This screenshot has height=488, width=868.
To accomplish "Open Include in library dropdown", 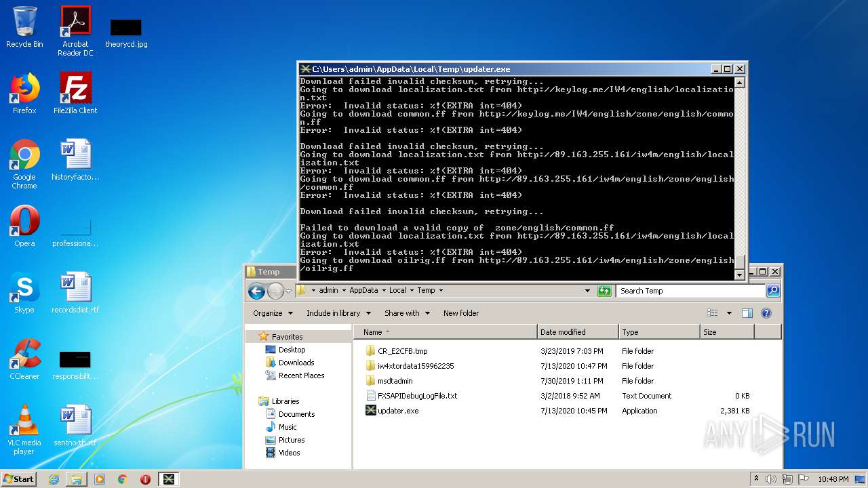I will click(338, 313).
